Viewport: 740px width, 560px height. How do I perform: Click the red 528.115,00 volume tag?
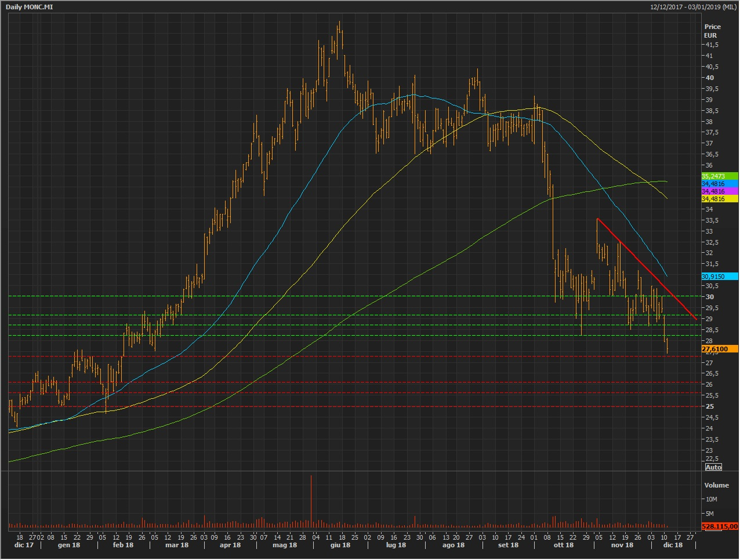coord(719,526)
